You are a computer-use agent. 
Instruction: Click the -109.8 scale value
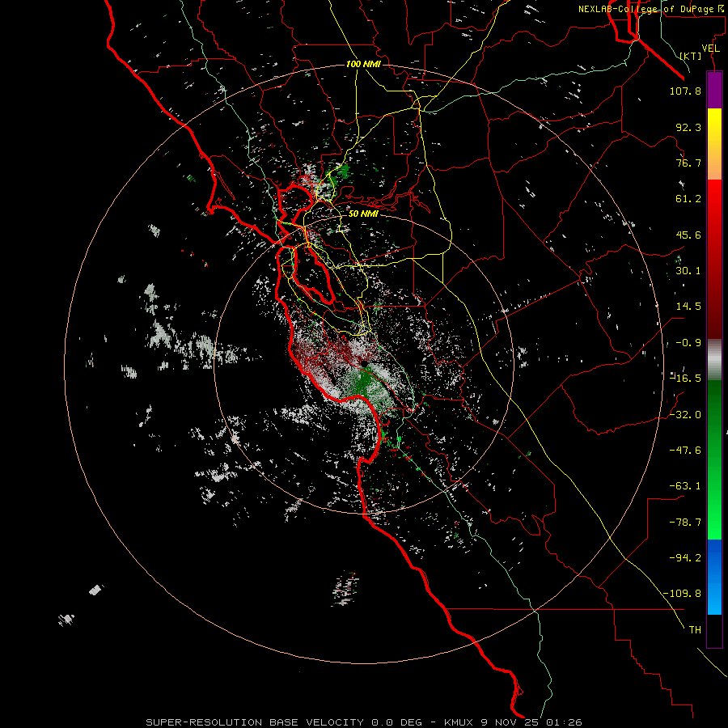pyautogui.click(x=682, y=594)
